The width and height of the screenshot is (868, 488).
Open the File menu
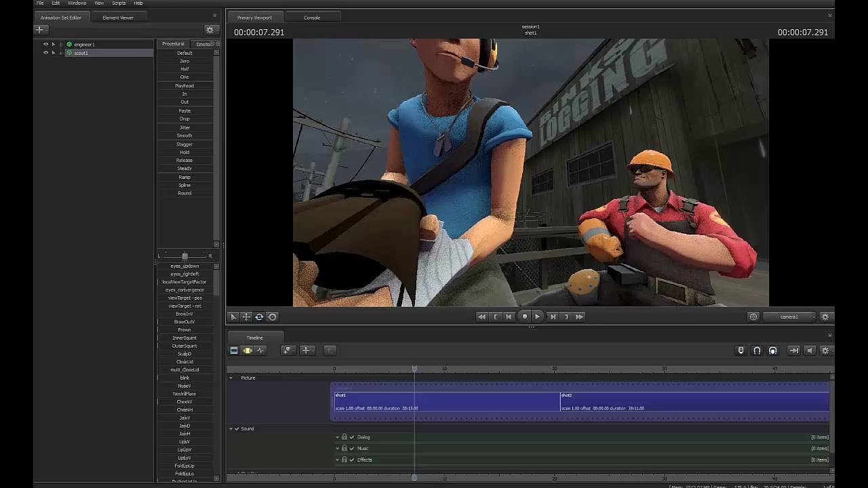(x=40, y=3)
